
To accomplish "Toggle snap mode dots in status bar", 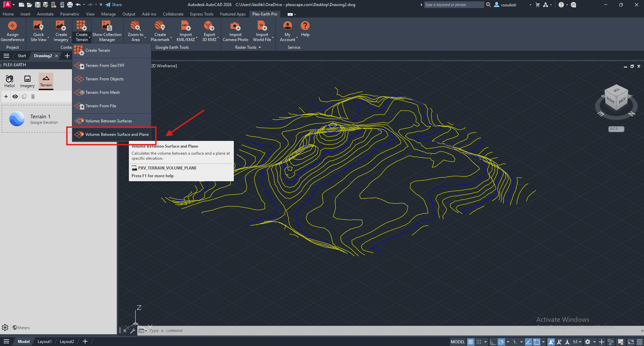I will [x=479, y=342].
